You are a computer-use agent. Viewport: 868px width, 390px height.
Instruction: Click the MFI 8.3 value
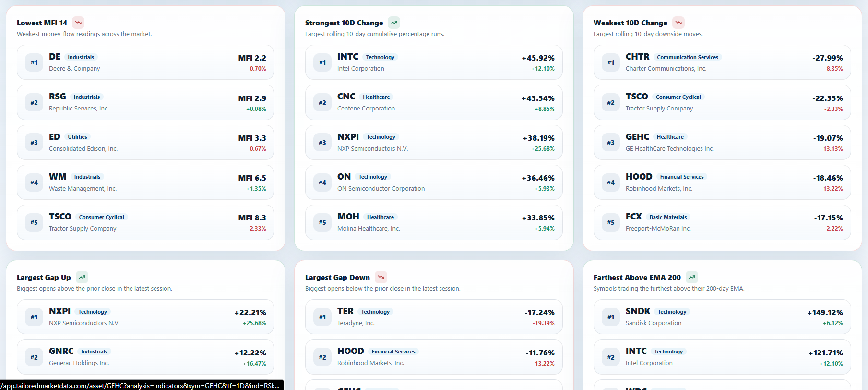(252, 218)
